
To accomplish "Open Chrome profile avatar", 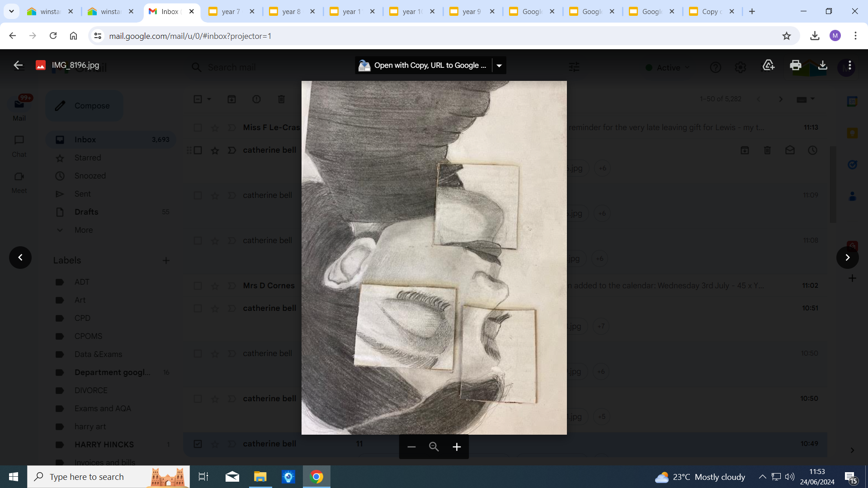I will 835,36.
